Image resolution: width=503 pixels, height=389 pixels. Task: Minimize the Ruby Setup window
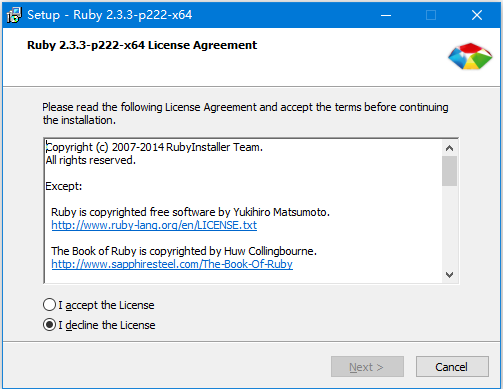point(386,15)
